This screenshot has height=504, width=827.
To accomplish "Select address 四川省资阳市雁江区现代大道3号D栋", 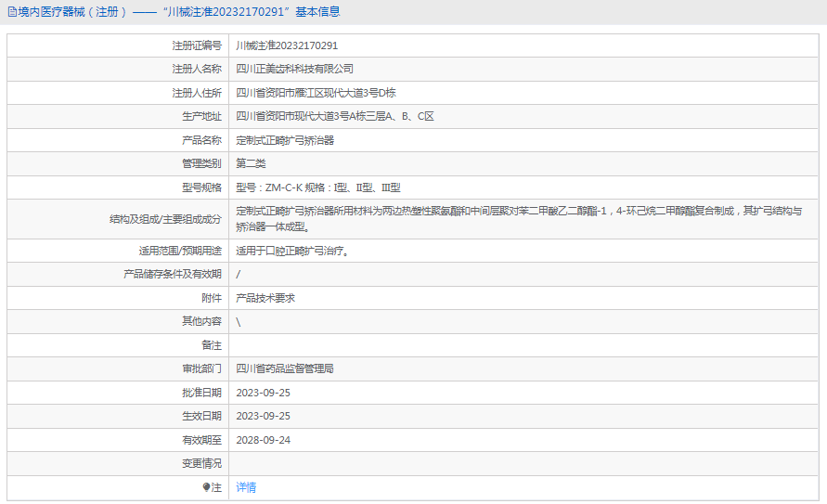I will tap(316, 93).
